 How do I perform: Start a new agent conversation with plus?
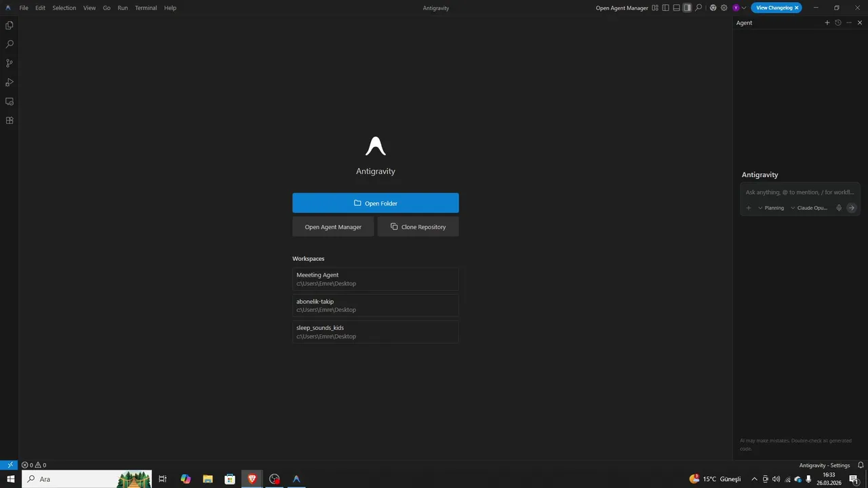click(x=827, y=22)
